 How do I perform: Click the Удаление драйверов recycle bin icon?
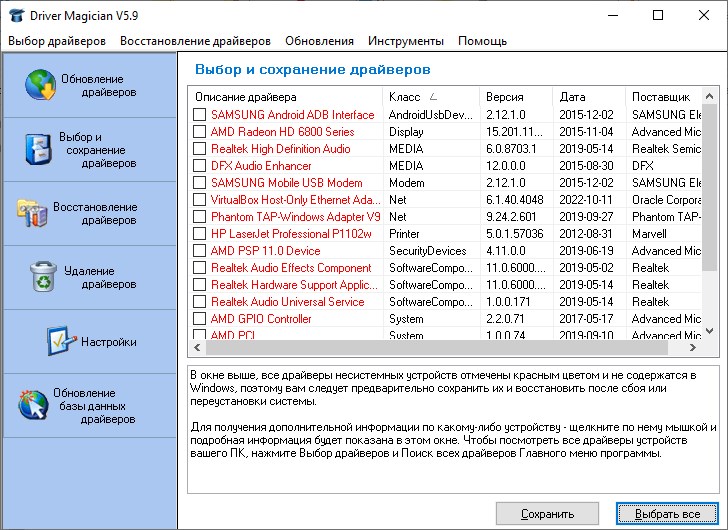(x=43, y=277)
